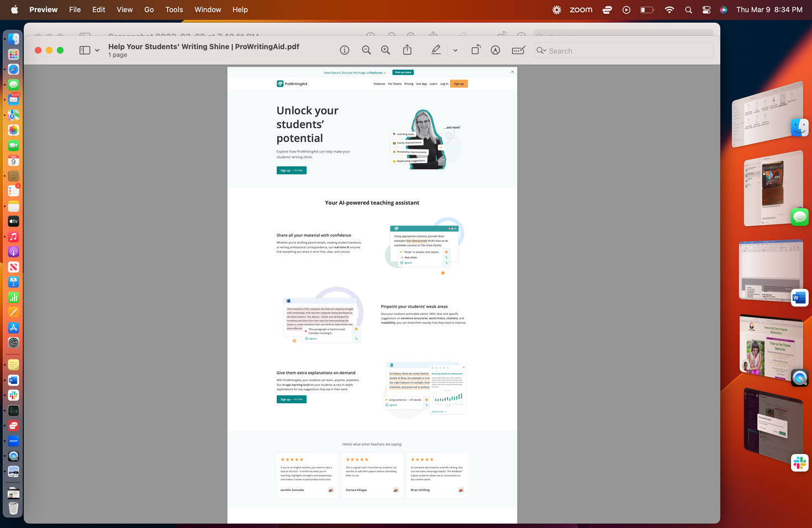Open Control Center in the menu bar
Viewport: 812px width, 528px height.
[706, 10]
